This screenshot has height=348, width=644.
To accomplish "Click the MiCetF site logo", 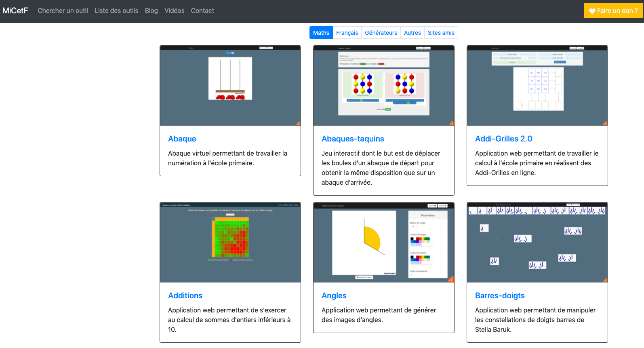I will [15, 11].
